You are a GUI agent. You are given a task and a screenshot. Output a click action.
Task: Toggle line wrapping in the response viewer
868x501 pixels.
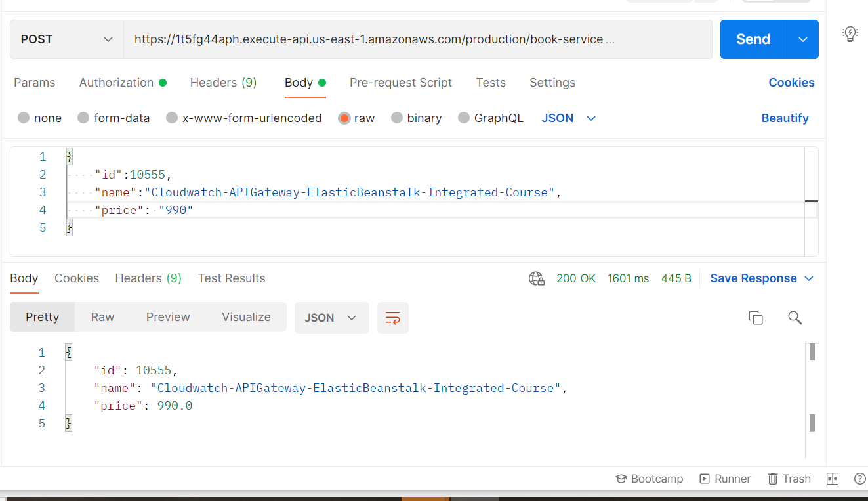pyautogui.click(x=392, y=316)
